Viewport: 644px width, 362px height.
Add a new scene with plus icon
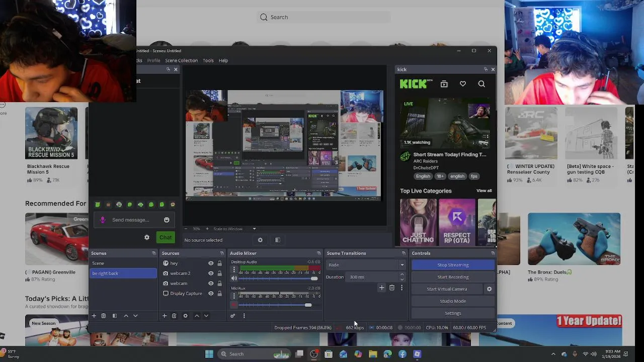click(x=94, y=316)
